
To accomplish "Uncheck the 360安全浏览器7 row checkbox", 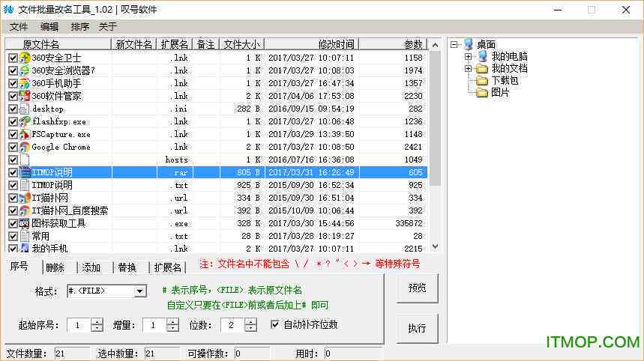I will (13, 70).
